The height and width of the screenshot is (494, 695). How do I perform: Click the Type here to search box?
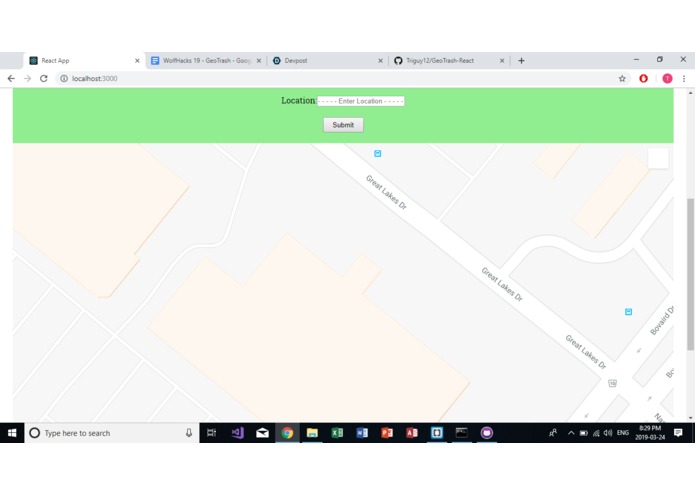(x=111, y=433)
